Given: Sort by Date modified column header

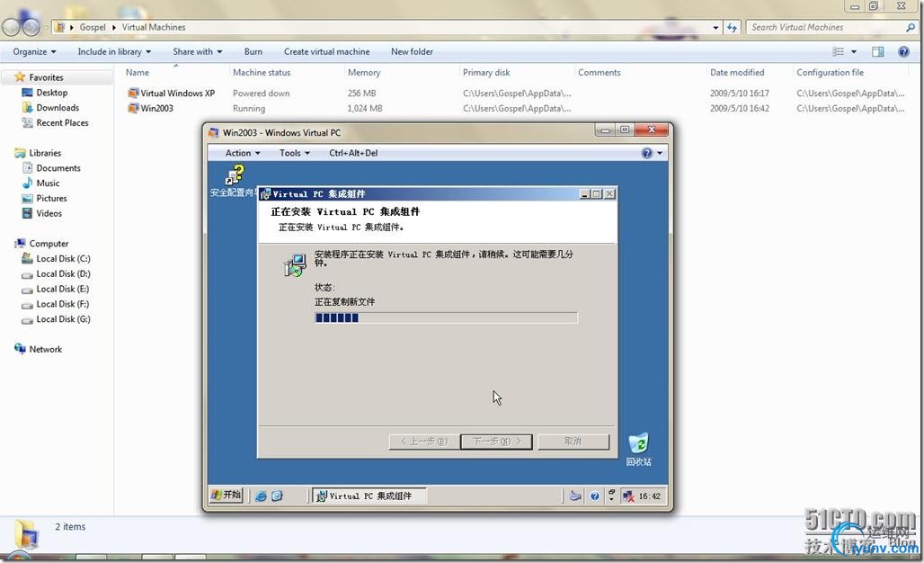Looking at the screenshot, I should tap(737, 73).
